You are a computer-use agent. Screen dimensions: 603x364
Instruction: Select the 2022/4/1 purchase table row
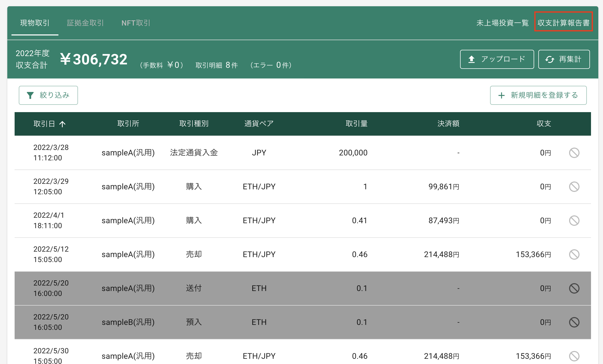click(x=261, y=220)
